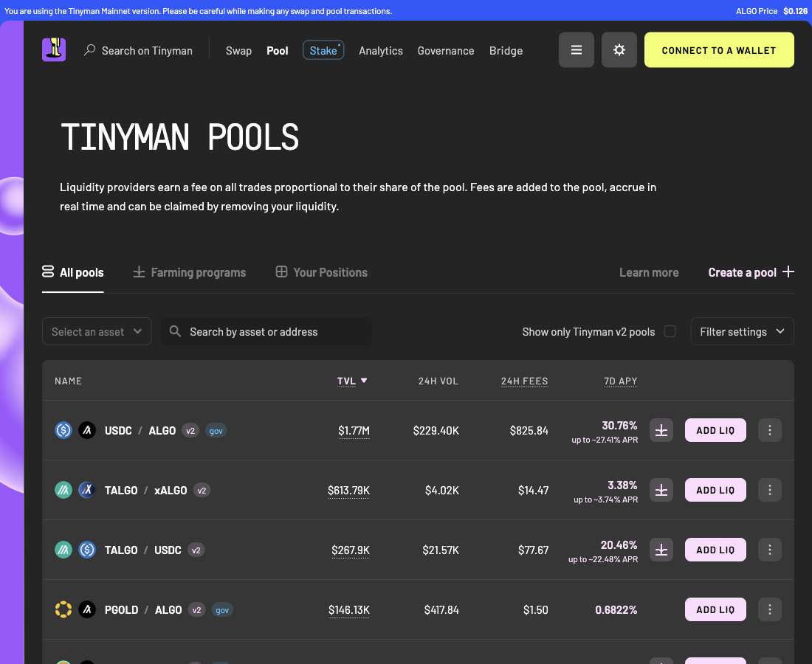Click the $1.77M TVL value
This screenshot has height=664, width=812.
(x=354, y=431)
